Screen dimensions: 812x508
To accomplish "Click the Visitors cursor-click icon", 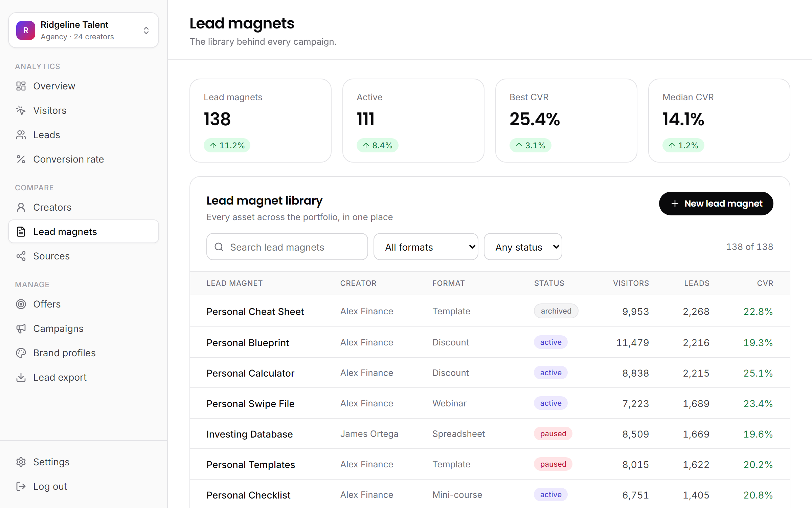I will [x=21, y=110].
